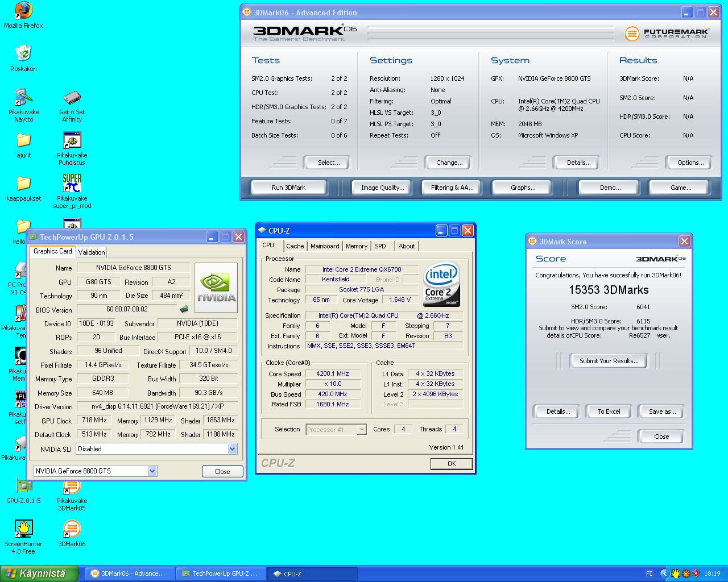Click the Futuremark Corporation logo
Viewport: 728px width, 582px height.
667,34
